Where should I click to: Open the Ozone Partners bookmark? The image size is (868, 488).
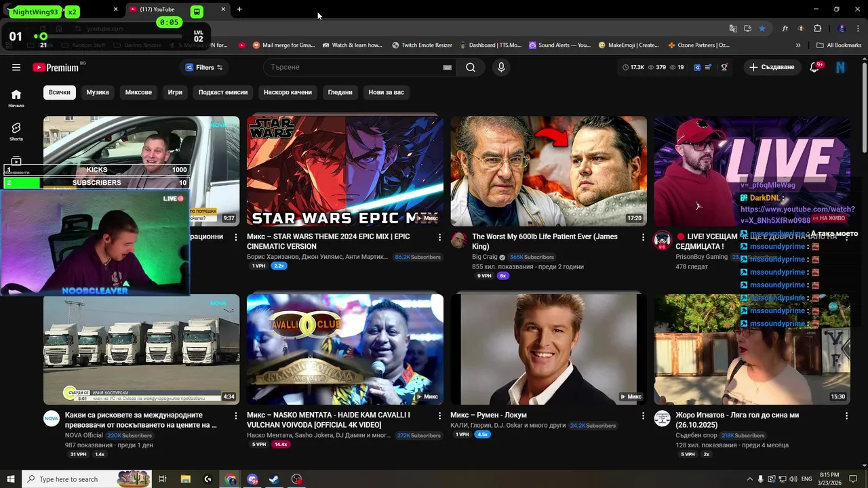point(698,45)
